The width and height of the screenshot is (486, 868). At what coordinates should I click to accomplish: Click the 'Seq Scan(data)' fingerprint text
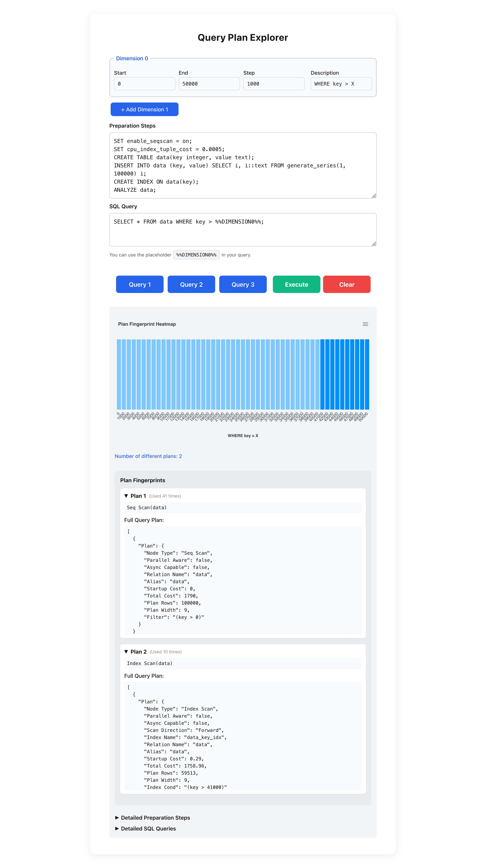(x=147, y=508)
